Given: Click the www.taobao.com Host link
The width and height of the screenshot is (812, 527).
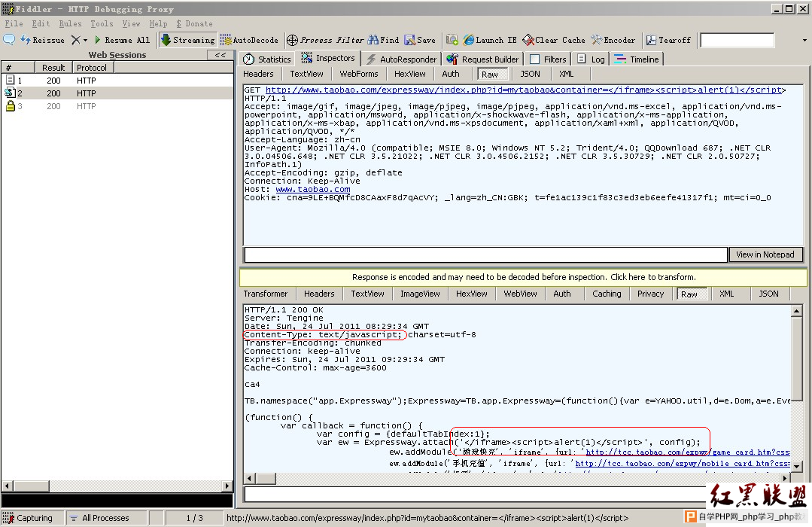Looking at the screenshot, I should pyautogui.click(x=313, y=189).
